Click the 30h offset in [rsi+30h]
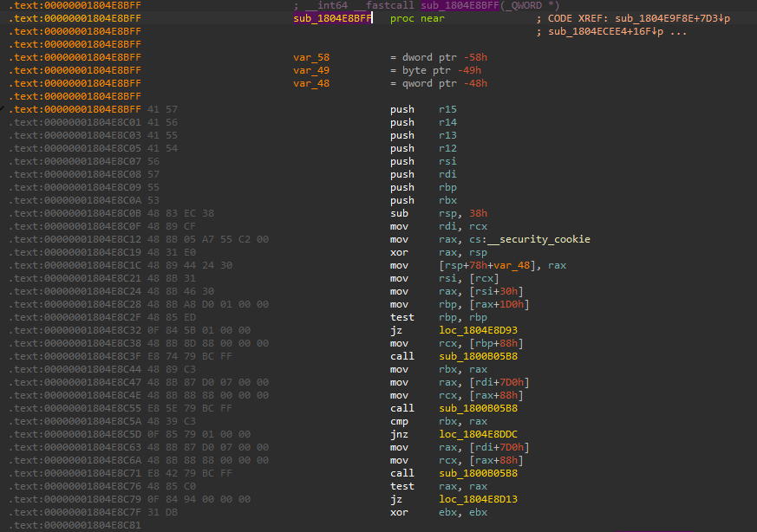The width and height of the screenshot is (757, 532). [x=509, y=291]
